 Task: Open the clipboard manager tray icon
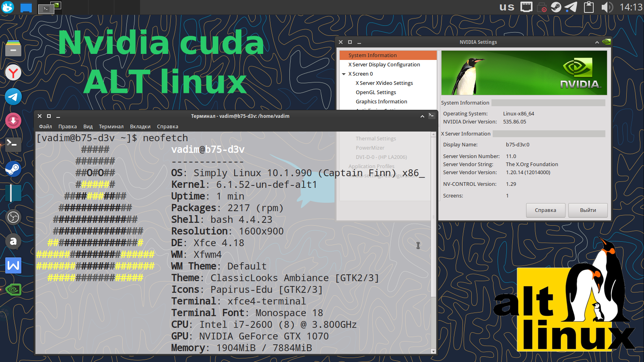coord(588,7)
